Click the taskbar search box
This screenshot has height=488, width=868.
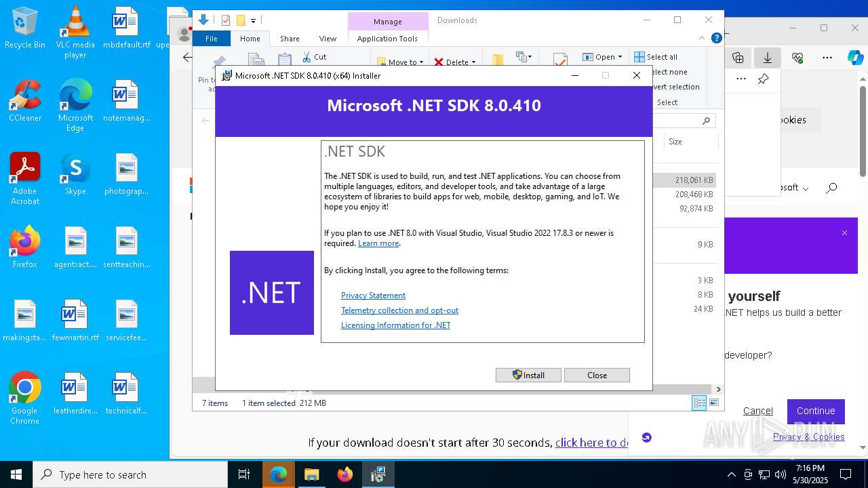pos(130,474)
